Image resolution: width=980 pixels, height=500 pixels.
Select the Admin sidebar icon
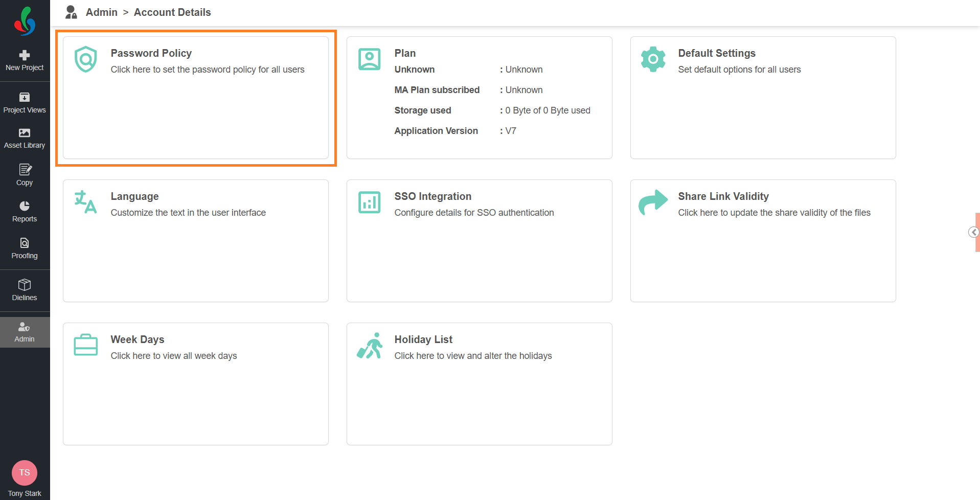click(x=25, y=327)
